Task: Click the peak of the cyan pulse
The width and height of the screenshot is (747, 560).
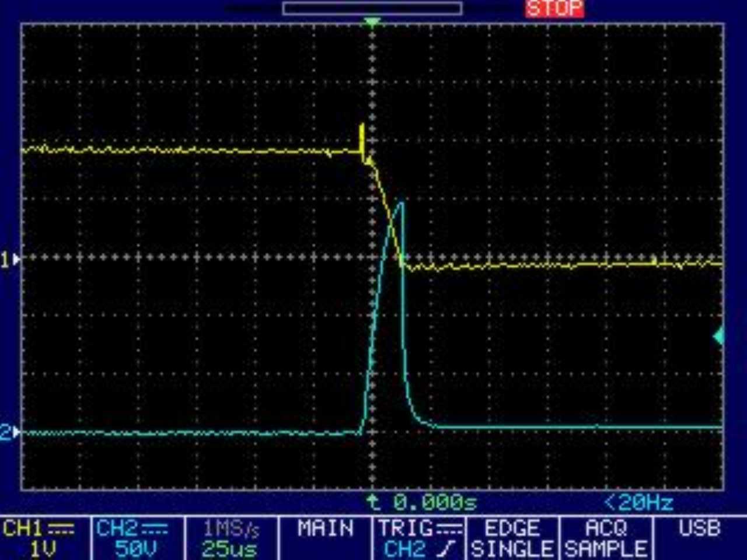Action: click(400, 203)
